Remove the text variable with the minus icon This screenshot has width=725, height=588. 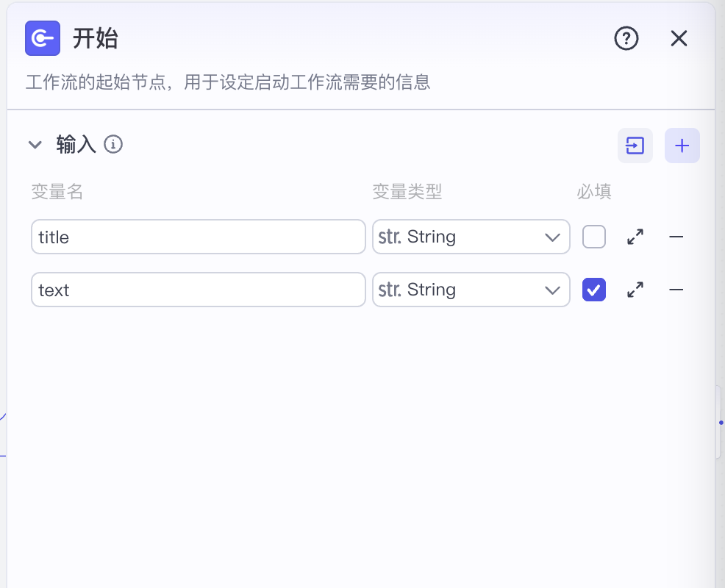point(676,290)
